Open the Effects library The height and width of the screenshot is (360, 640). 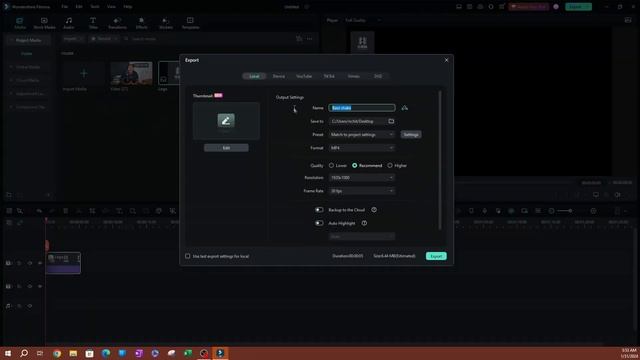click(142, 23)
